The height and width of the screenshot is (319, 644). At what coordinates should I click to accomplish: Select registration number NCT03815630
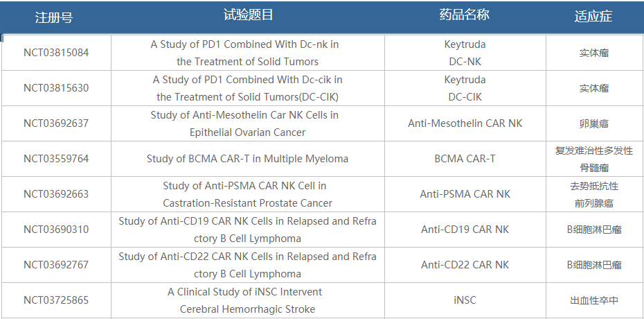[56, 88]
